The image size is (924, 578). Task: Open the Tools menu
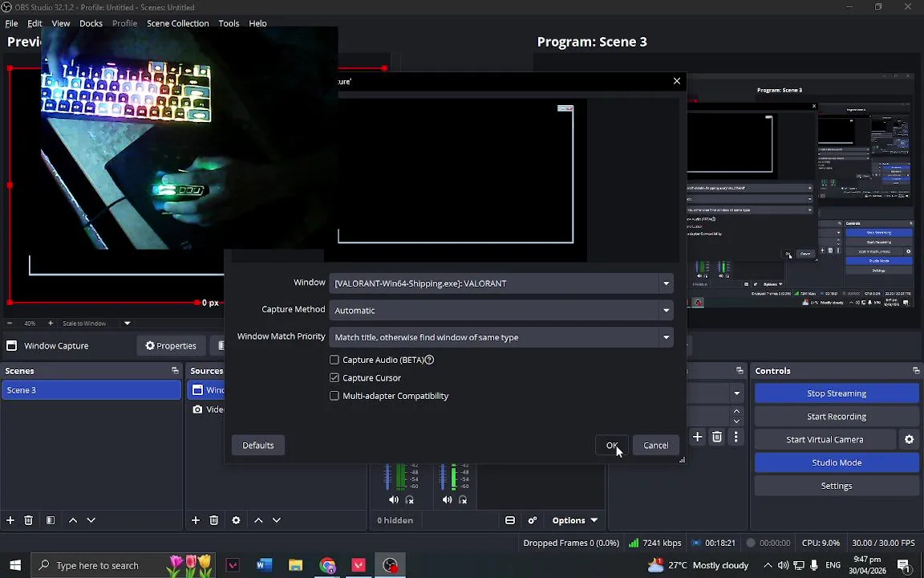[x=229, y=23]
